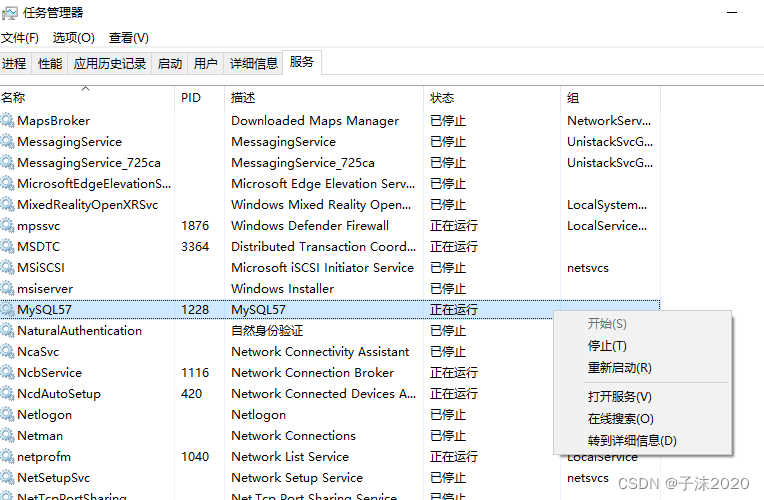Sort by the PID column header
The width and height of the screenshot is (764, 500).
199,97
